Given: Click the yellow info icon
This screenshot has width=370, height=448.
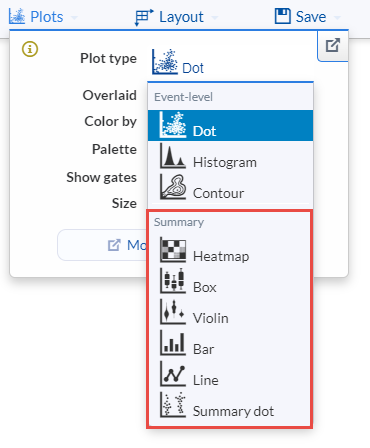Looking at the screenshot, I should (30, 49).
